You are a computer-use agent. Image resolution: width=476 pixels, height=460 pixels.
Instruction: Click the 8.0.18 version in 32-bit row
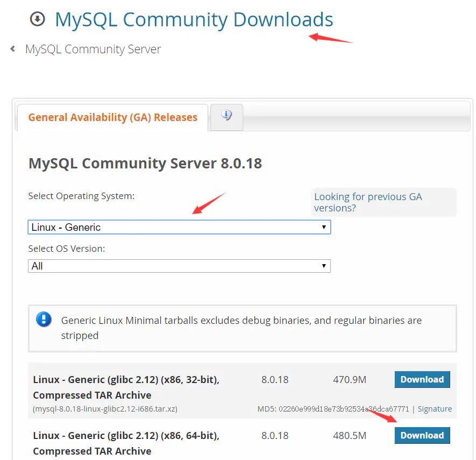coord(275,379)
